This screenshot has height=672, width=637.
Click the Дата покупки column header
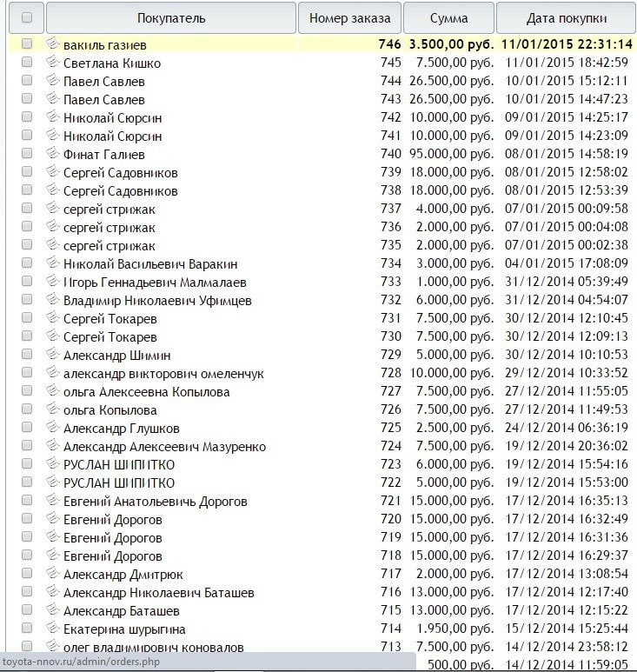point(567,18)
